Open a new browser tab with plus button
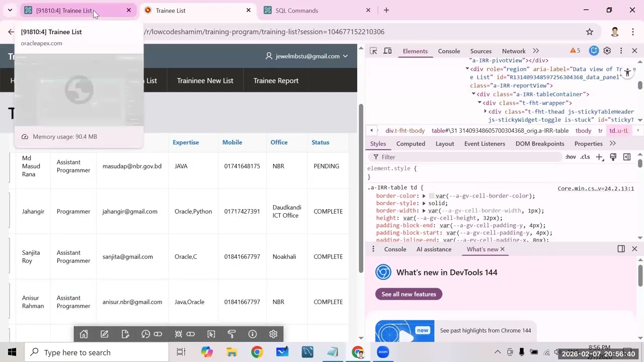 (386, 10)
